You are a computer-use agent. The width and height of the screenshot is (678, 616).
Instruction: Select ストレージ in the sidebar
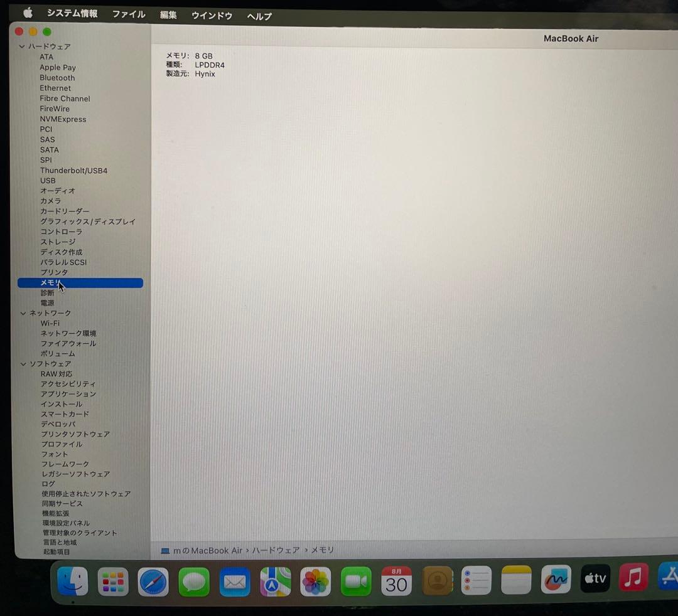pos(58,242)
